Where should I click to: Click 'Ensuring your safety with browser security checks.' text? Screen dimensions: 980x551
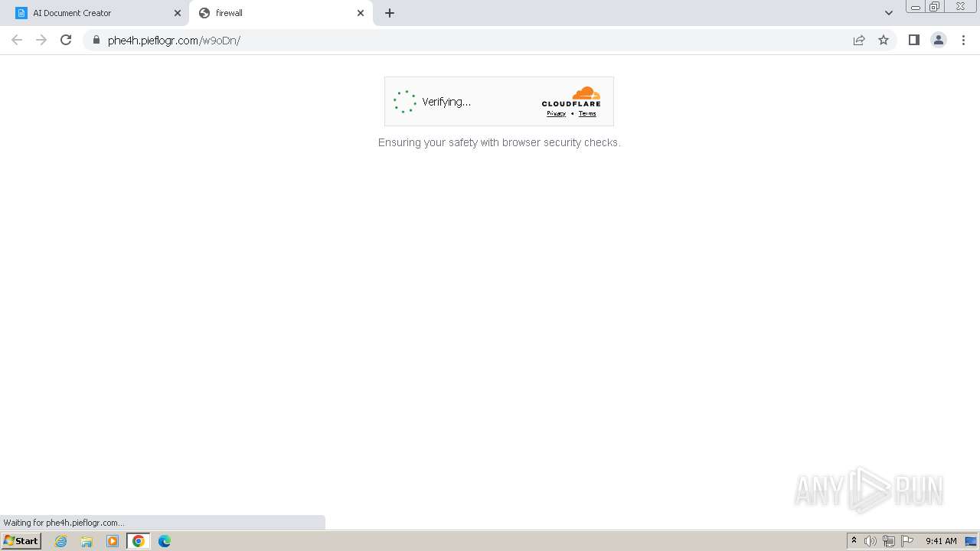[499, 142]
